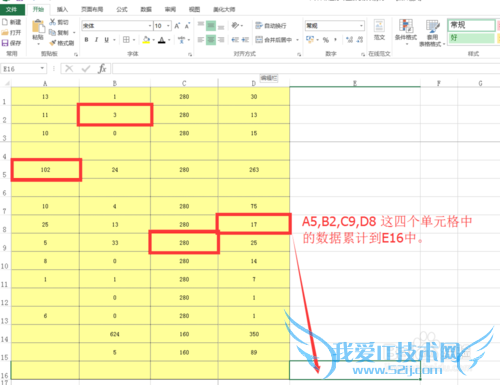Click the text orientation icon

235,25
